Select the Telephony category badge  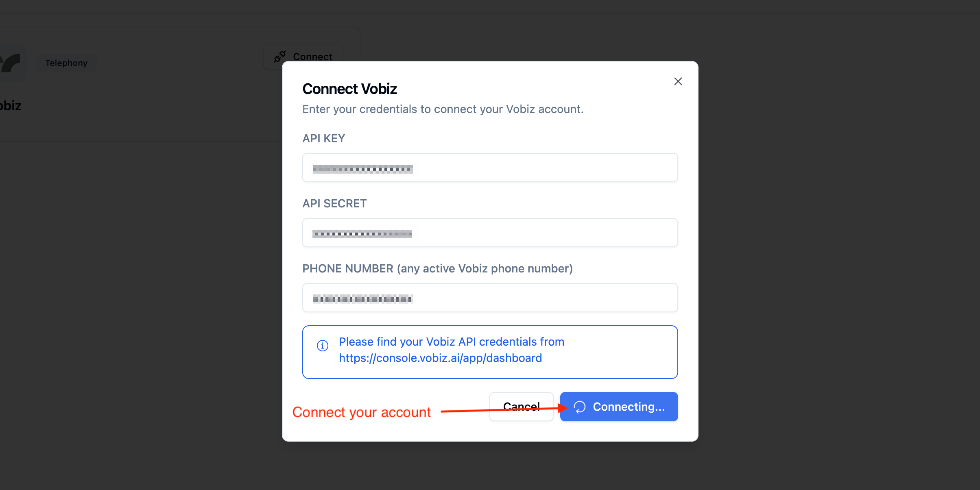click(66, 63)
